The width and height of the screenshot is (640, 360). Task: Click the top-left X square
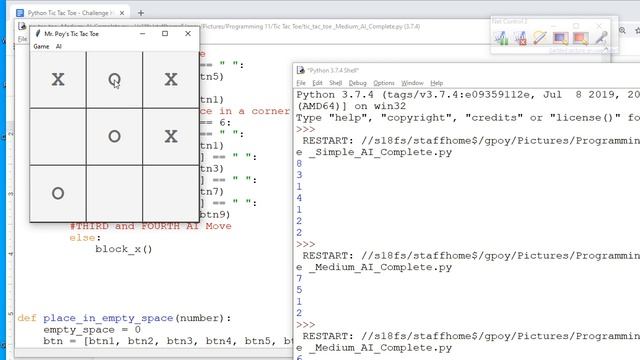click(58, 80)
